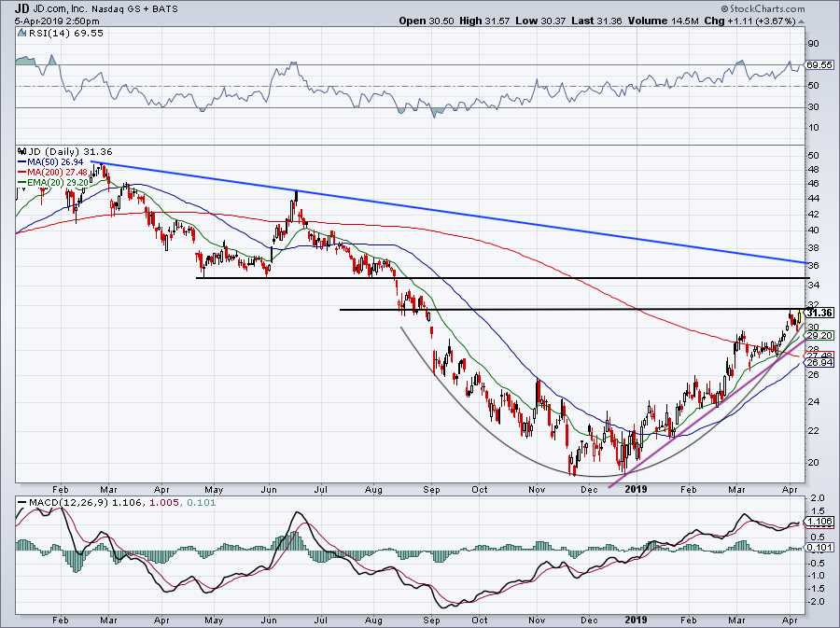
Task: Click the EMA(20) 29.20 legend entry
Action: (58, 183)
